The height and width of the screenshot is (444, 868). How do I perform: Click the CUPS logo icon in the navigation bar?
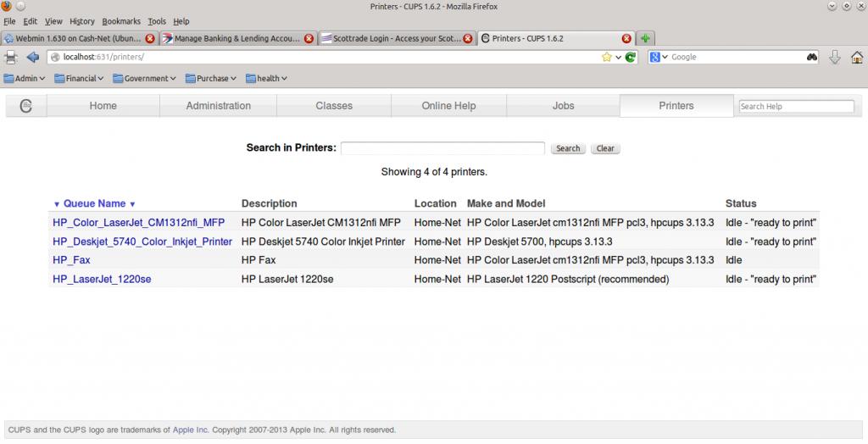point(26,106)
